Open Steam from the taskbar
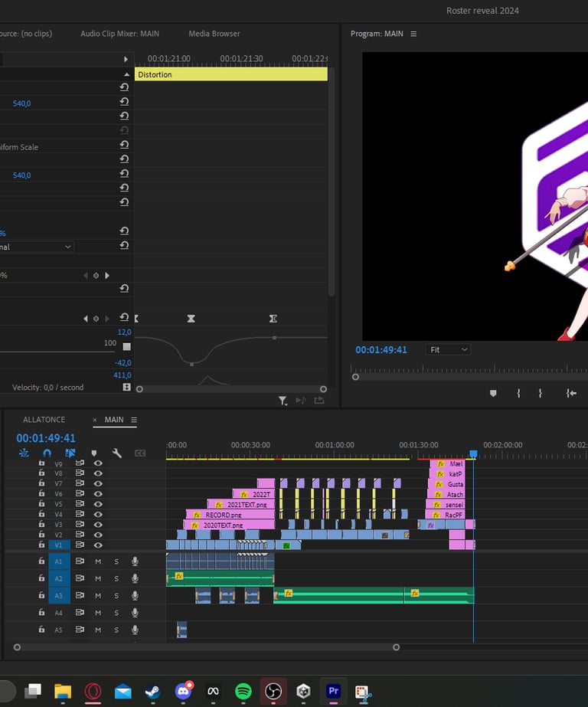Viewport: 588px width, 707px height. (152, 691)
